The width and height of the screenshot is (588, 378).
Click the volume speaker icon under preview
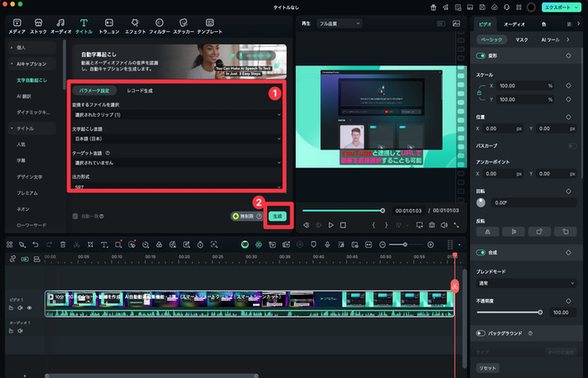point(445,225)
